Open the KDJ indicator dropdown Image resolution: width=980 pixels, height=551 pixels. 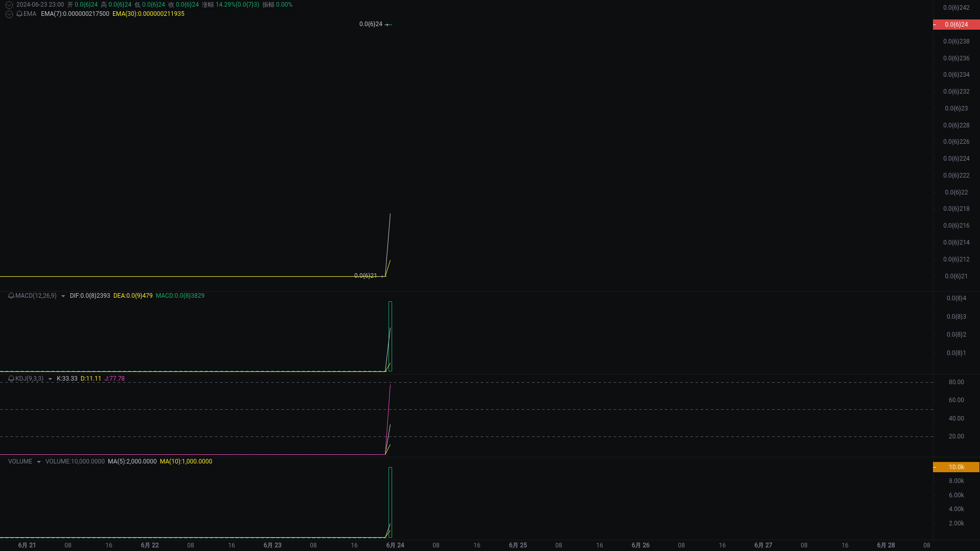coord(50,379)
